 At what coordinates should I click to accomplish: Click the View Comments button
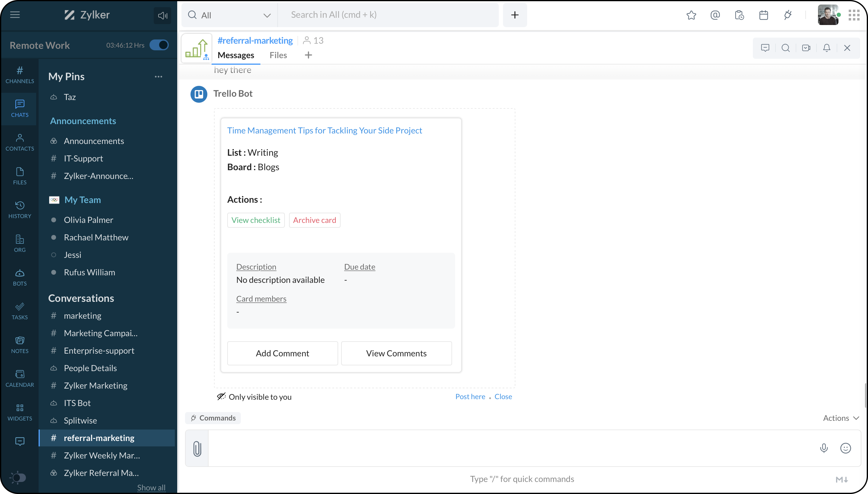coord(397,353)
